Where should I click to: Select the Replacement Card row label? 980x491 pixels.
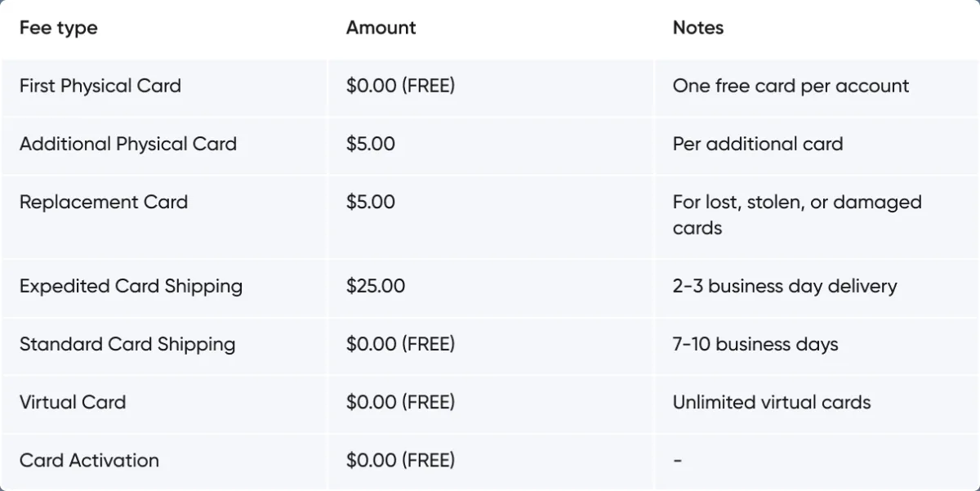tap(104, 202)
